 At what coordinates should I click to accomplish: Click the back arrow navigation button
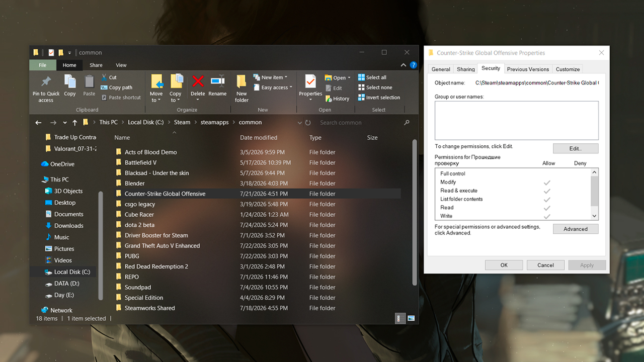pyautogui.click(x=38, y=122)
